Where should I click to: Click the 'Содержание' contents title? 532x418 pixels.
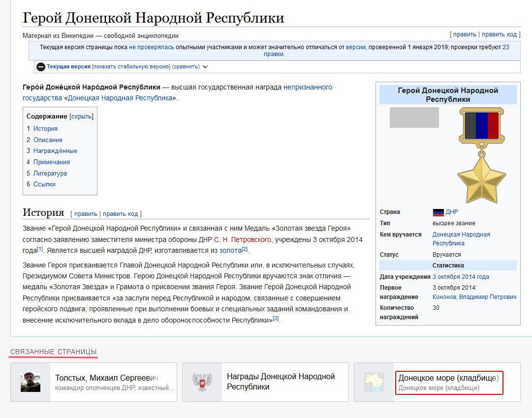click(47, 116)
